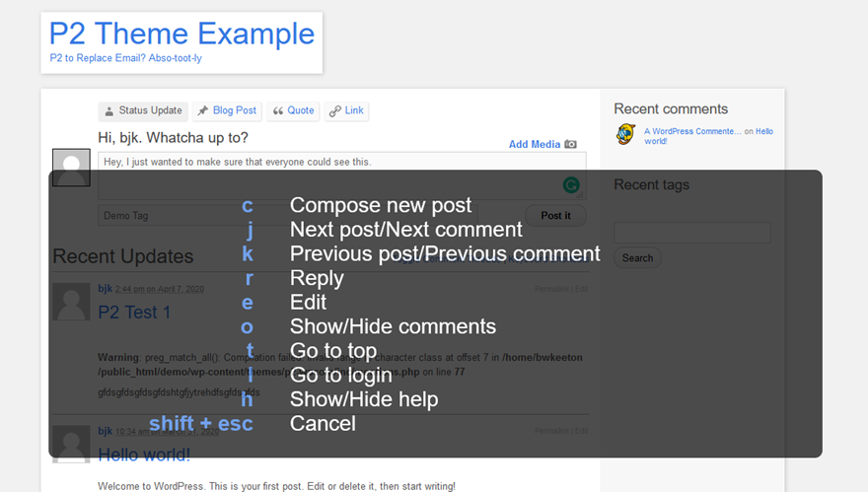Switch to the Quote tab

point(293,110)
